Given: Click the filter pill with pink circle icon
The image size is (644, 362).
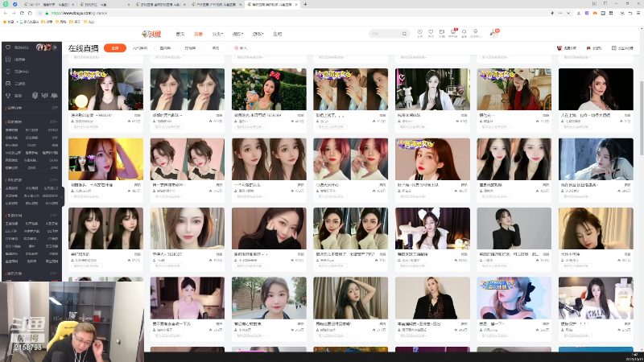Looking at the screenshot, I should pos(241,48).
